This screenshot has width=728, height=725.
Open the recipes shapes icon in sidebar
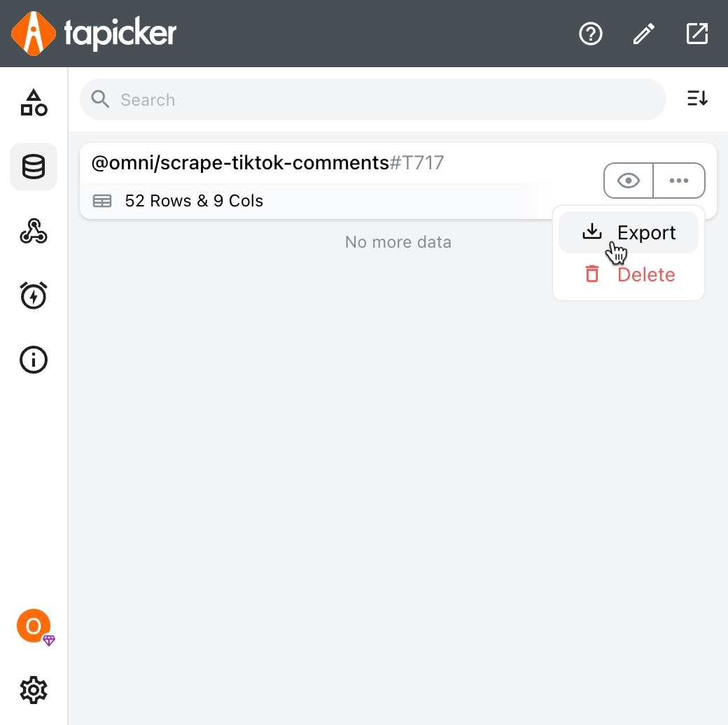(x=34, y=102)
